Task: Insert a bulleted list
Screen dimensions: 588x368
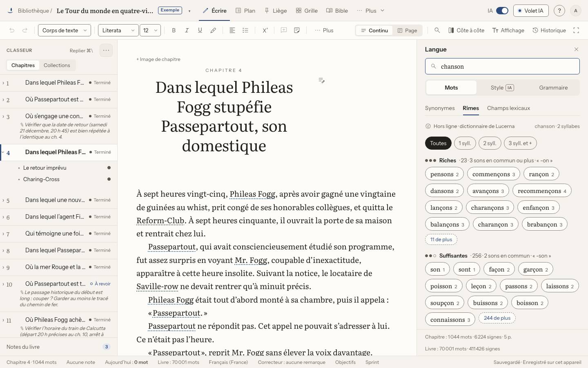Action: point(245,30)
